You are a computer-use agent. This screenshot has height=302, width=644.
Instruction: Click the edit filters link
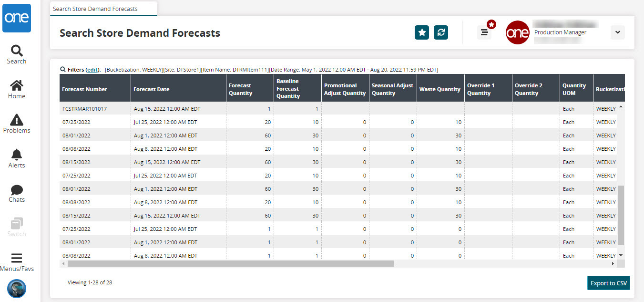pyautogui.click(x=92, y=70)
